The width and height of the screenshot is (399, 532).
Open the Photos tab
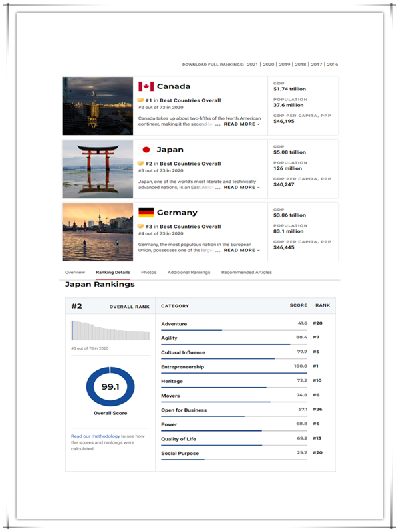click(x=149, y=273)
